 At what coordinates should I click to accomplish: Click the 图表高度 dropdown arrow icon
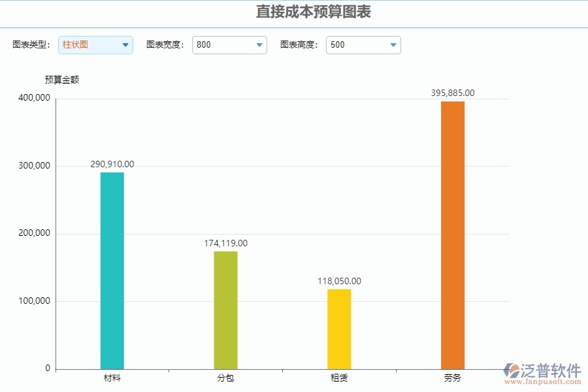pos(392,45)
